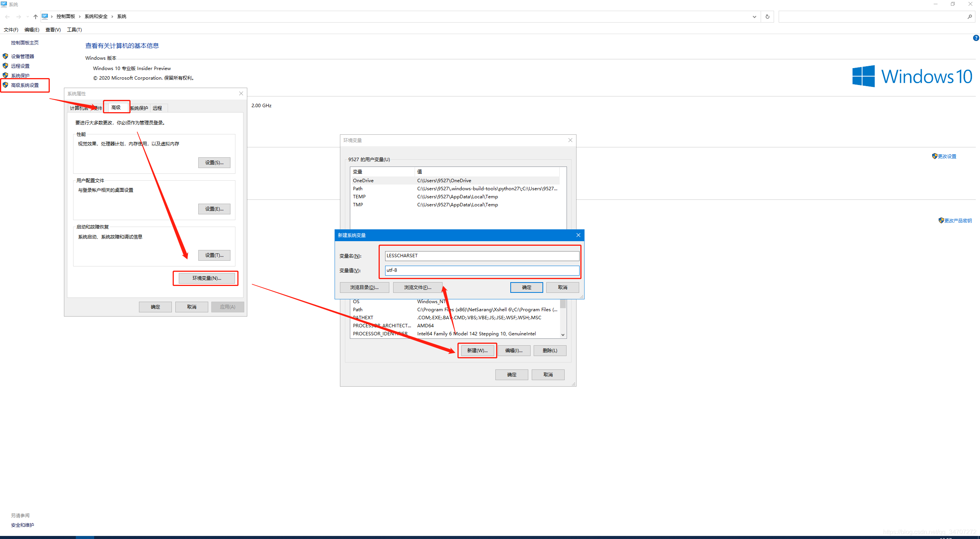
Task: Click the Remote Settings shield icon
Action: click(x=5, y=66)
